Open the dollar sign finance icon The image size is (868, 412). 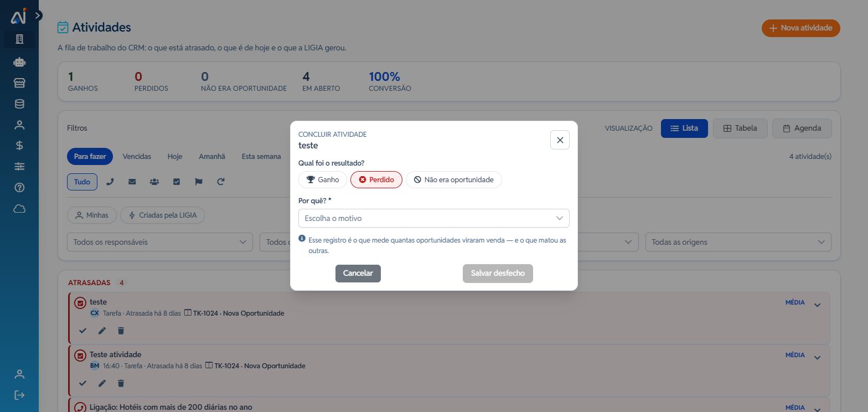tap(19, 146)
